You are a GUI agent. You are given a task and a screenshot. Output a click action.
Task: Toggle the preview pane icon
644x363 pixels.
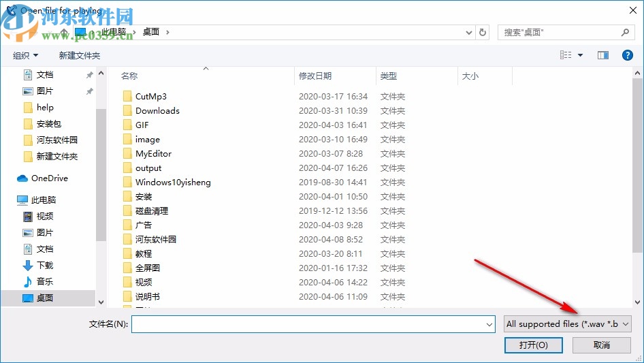pyautogui.click(x=603, y=55)
